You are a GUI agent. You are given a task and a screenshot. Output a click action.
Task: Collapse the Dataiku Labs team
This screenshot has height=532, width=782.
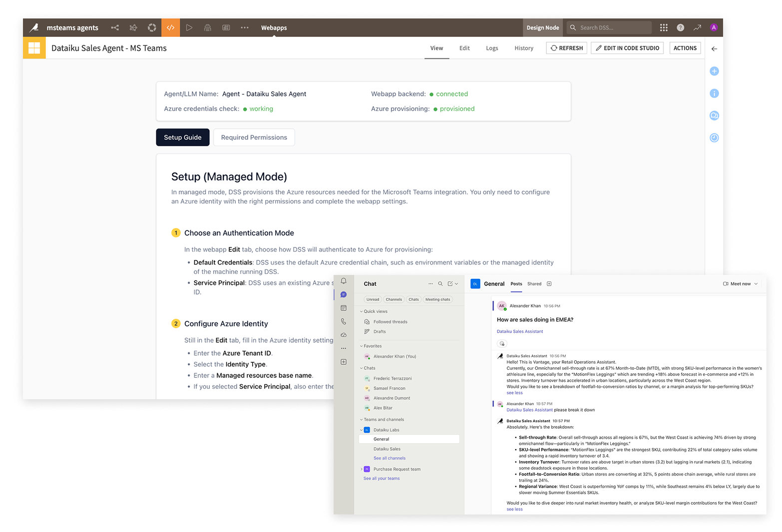(x=362, y=430)
